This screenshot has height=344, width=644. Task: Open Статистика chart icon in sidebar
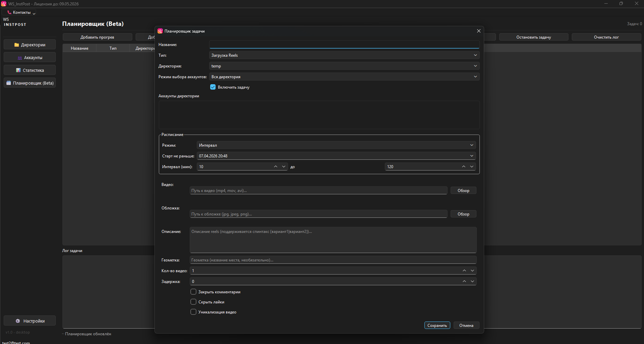(18, 70)
